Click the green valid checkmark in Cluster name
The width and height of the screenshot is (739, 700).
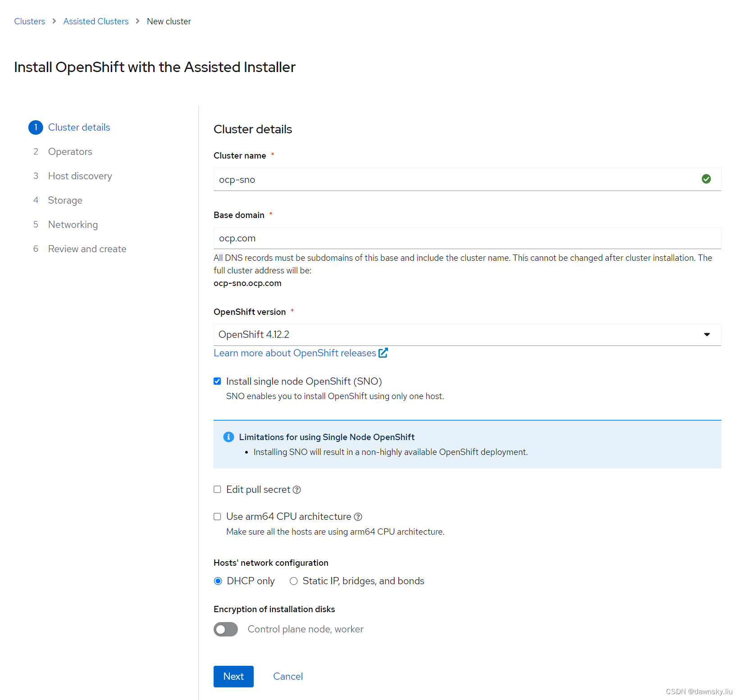click(x=706, y=179)
